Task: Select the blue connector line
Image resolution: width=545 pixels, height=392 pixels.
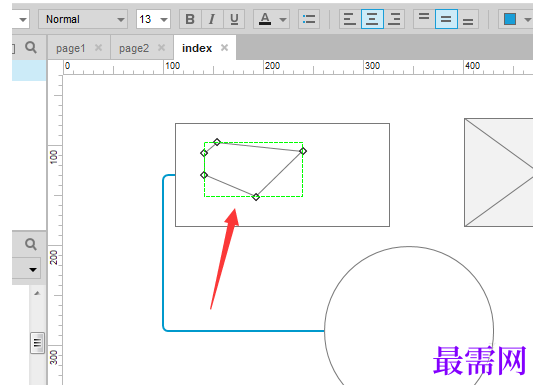Action: point(163,254)
